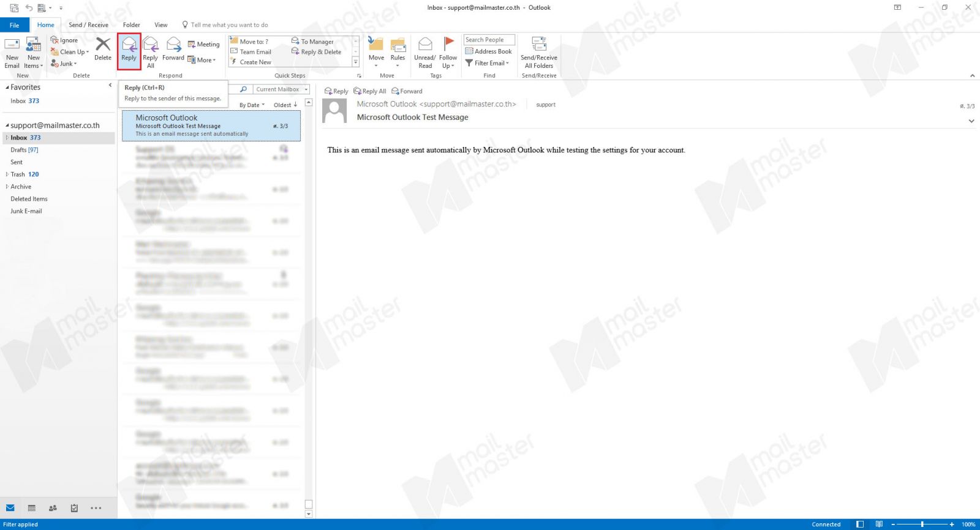
Task: Click Forward in the ribbon
Action: click(173, 49)
